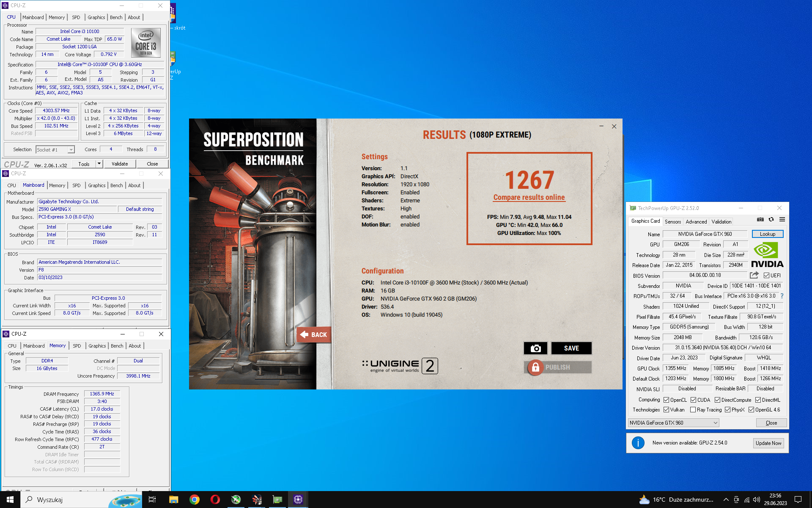Click the network Wi-Fi icon in system tray
This screenshot has height=508, width=812.
click(x=747, y=500)
